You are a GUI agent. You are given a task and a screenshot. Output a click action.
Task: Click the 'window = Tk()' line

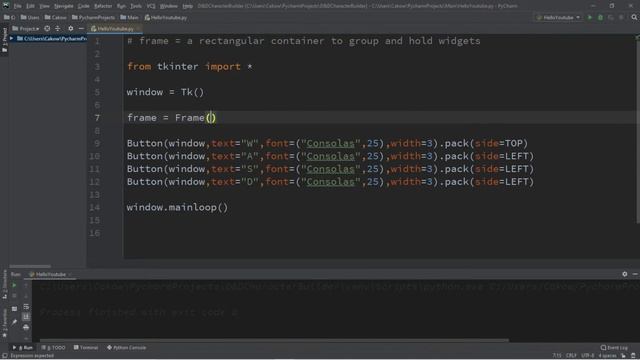point(165,92)
